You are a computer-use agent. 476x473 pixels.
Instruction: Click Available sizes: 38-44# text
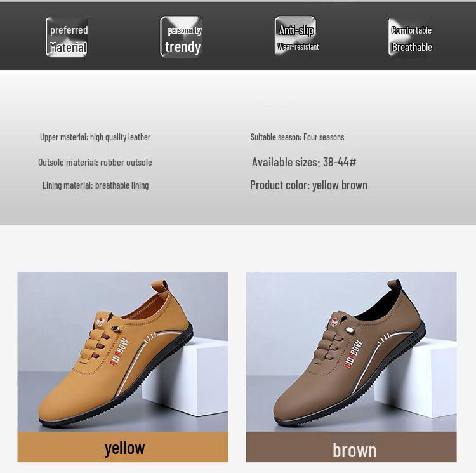(304, 162)
